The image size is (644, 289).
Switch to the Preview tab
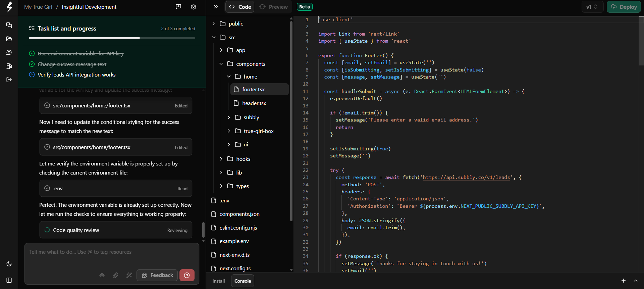point(274,7)
